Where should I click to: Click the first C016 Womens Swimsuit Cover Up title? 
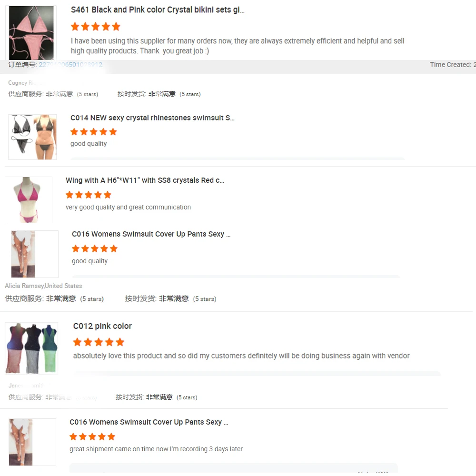click(x=151, y=234)
